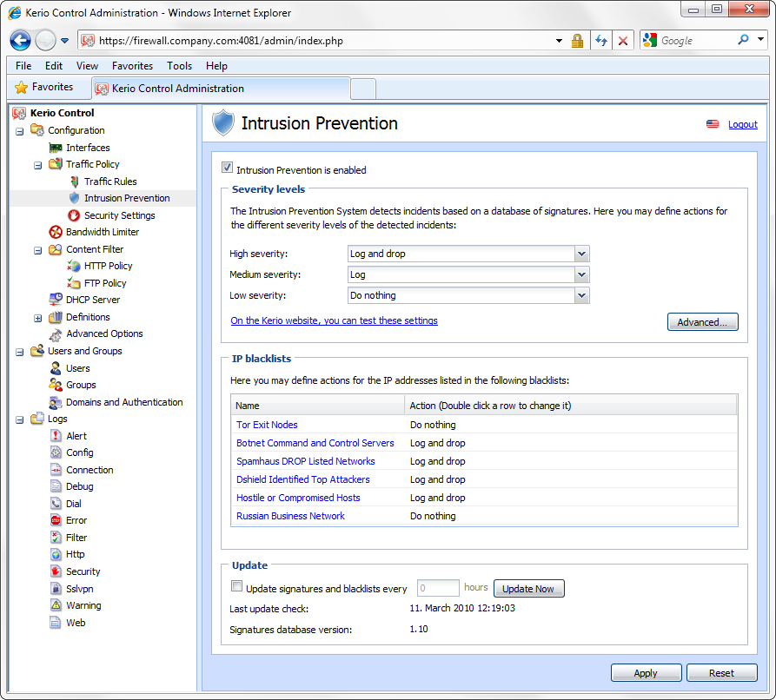Click the browser Back arrow button

[20, 41]
